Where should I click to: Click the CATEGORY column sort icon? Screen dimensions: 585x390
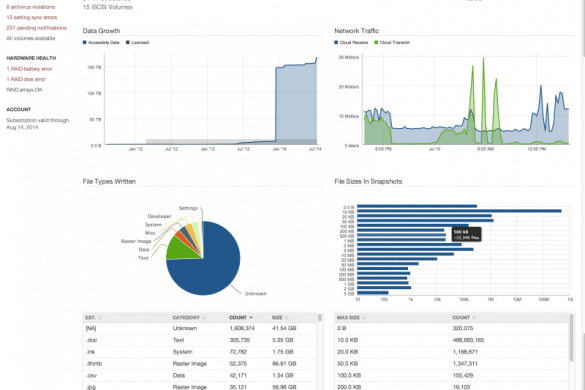point(204,318)
